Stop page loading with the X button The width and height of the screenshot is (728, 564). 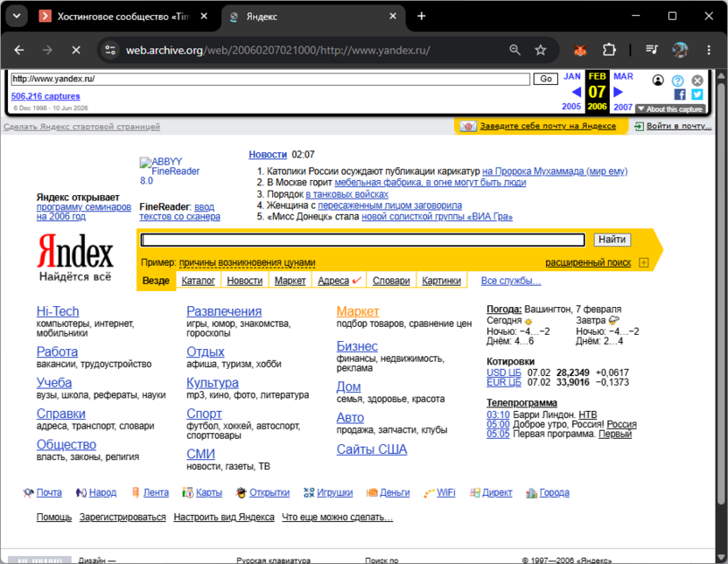pos(76,50)
